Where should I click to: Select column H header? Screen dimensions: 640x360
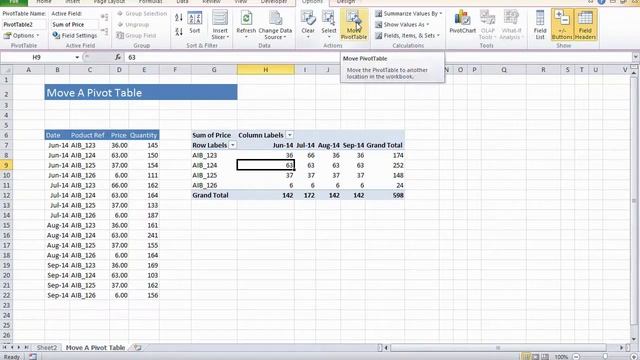266,70
